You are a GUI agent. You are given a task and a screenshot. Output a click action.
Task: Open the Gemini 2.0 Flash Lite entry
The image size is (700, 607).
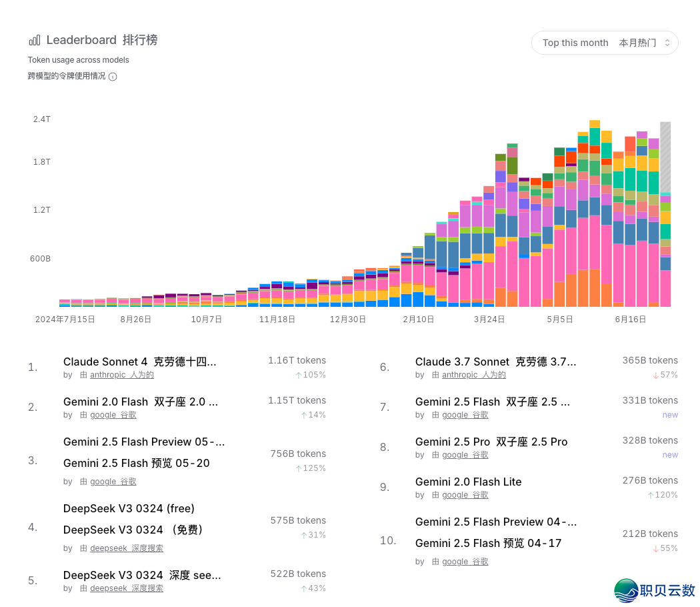(468, 482)
